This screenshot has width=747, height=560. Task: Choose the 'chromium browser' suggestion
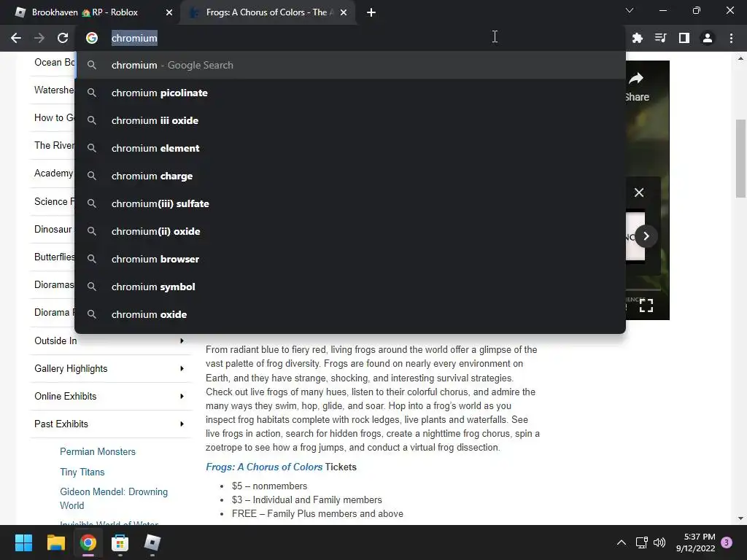click(350, 259)
